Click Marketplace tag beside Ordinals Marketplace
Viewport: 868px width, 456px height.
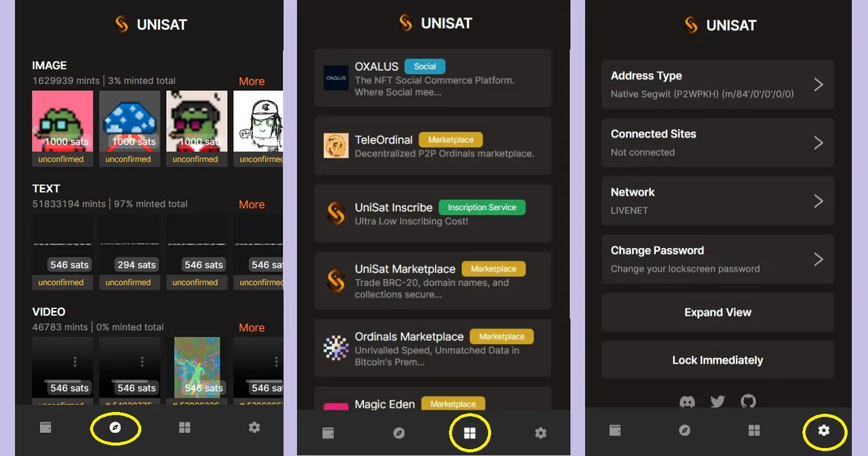coord(502,337)
